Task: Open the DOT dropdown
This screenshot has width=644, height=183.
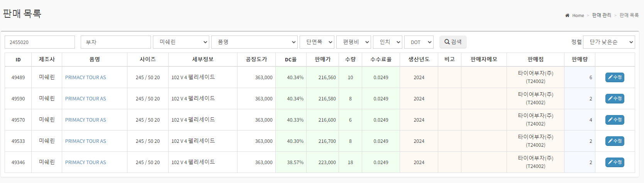Action: point(419,42)
